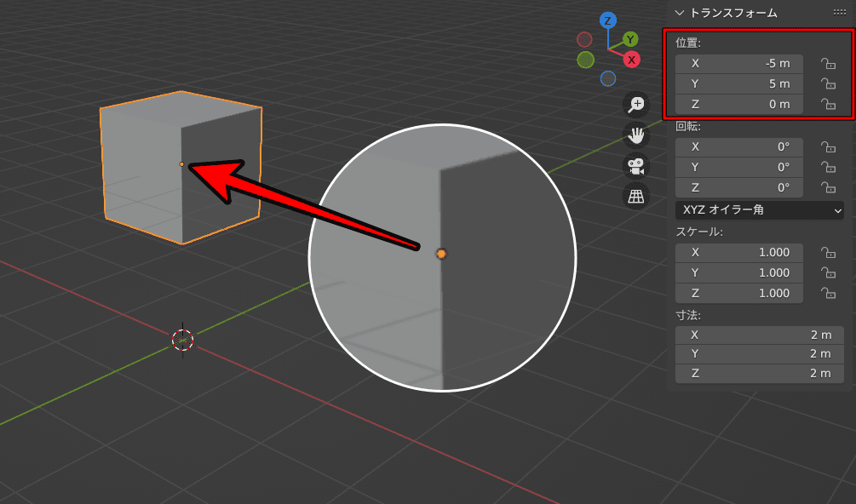Click the X position field showing -5 m
This screenshot has height=504, width=856.
click(x=738, y=63)
